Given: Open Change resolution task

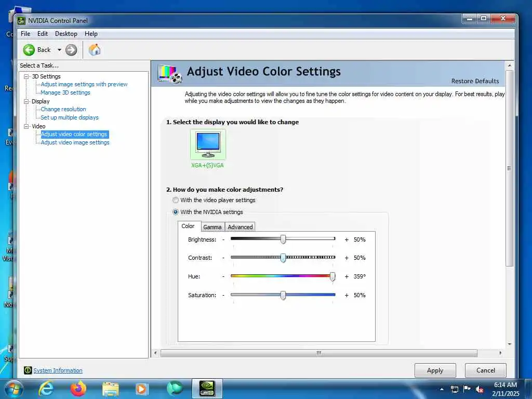Looking at the screenshot, I should (63, 109).
